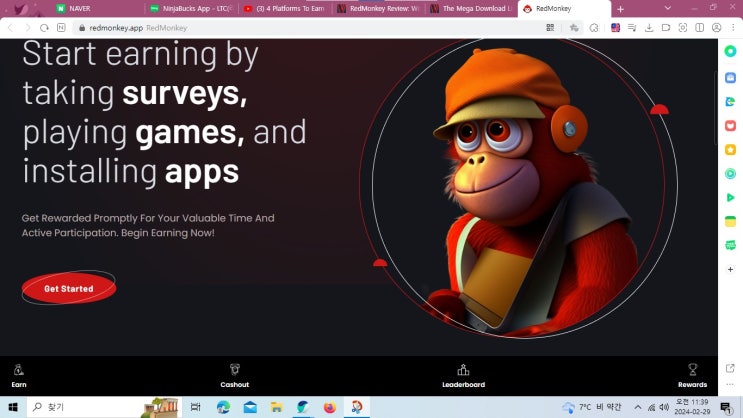Expand the tab list chevron
Viewport: 743px width, 418px height.
tap(667, 8)
